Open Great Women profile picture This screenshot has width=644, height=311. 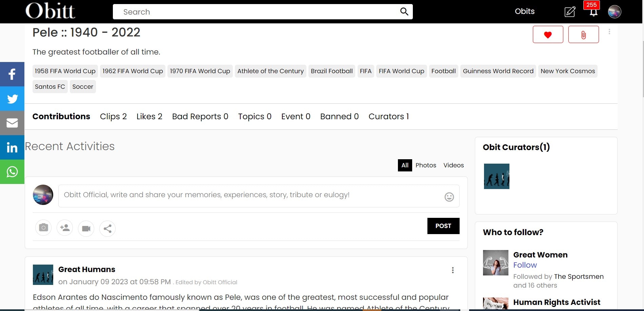(x=496, y=263)
